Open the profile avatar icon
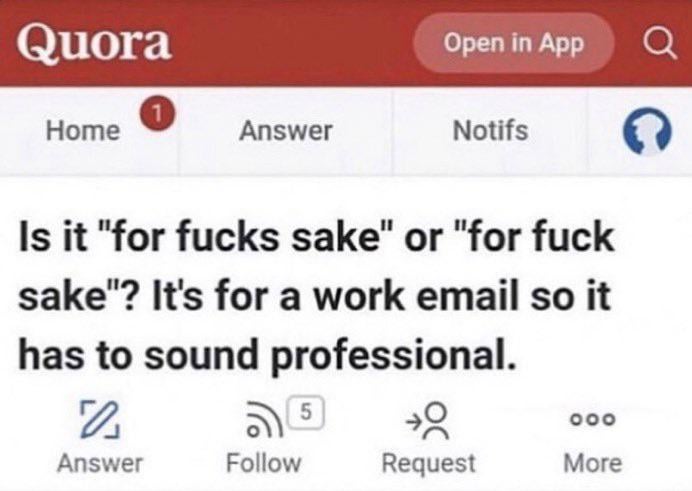 click(645, 132)
